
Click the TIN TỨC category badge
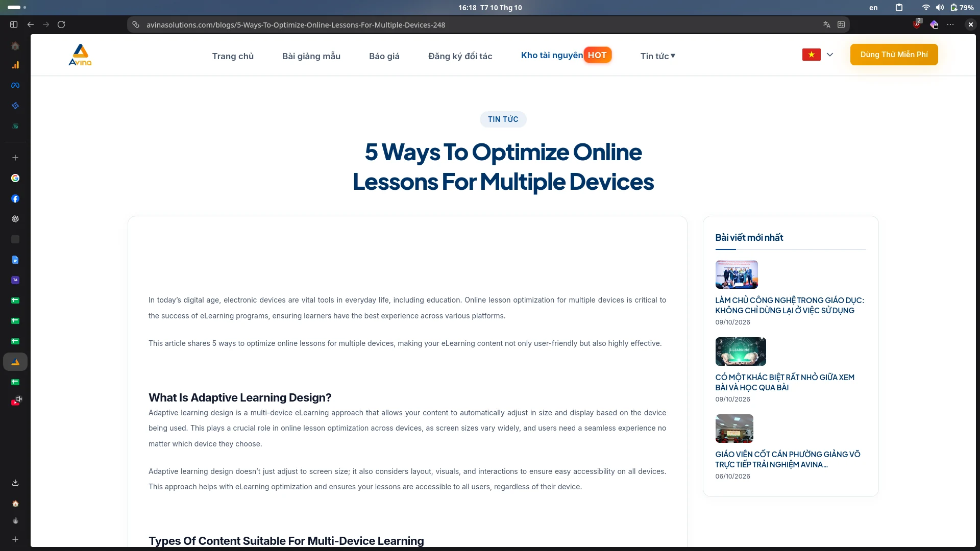[x=503, y=119]
